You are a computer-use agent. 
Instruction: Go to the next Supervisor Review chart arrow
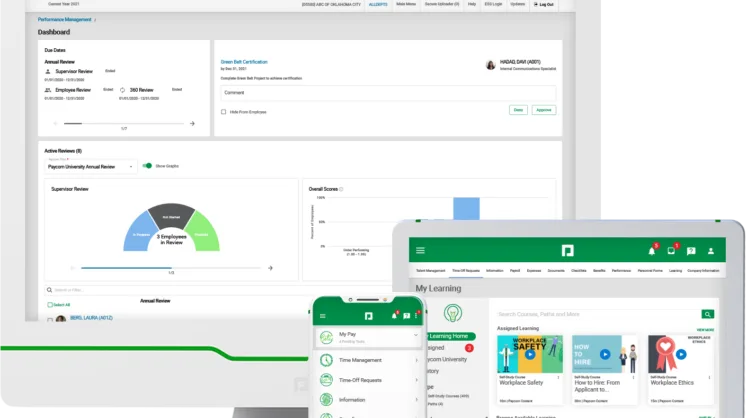(x=270, y=268)
